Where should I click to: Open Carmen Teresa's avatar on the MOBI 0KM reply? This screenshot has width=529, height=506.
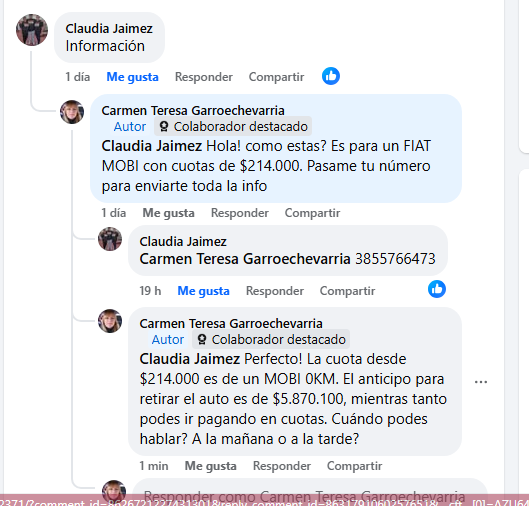[x=110, y=321]
